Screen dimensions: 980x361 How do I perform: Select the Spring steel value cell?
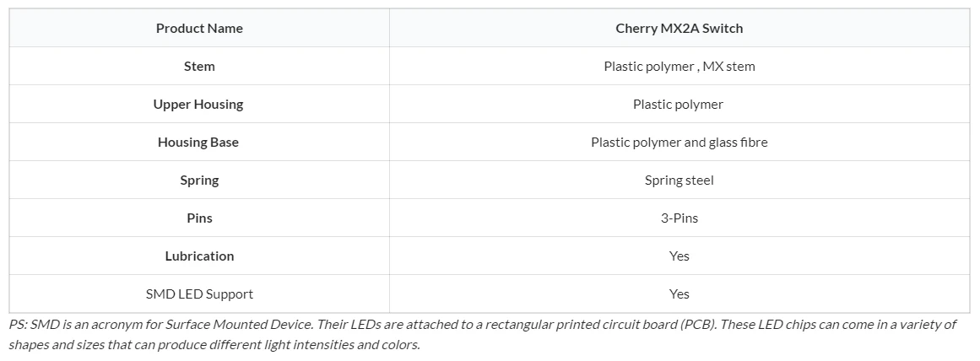point(680,180)
